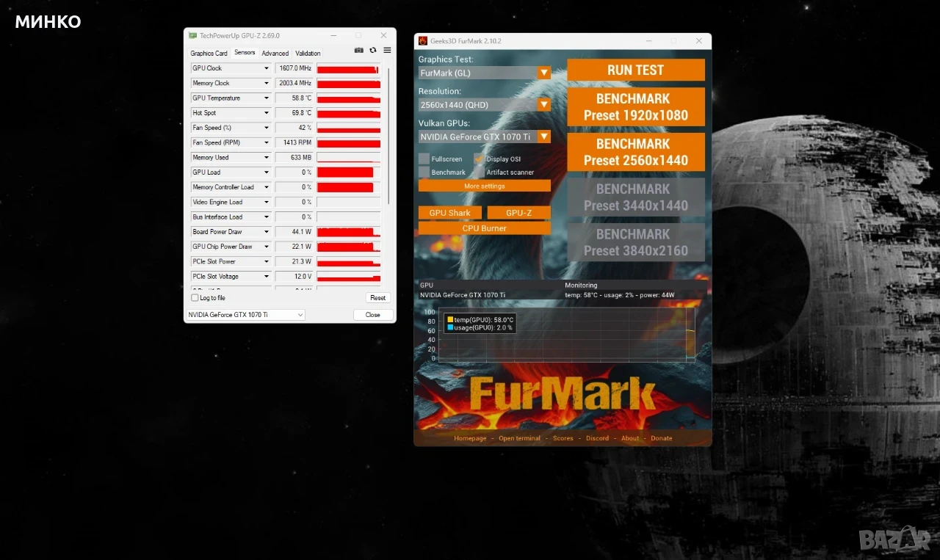The height and width of the screenshot is (560, 940).
Task: Start the Benchmark Preset 2560x1440
Action: 636,152
